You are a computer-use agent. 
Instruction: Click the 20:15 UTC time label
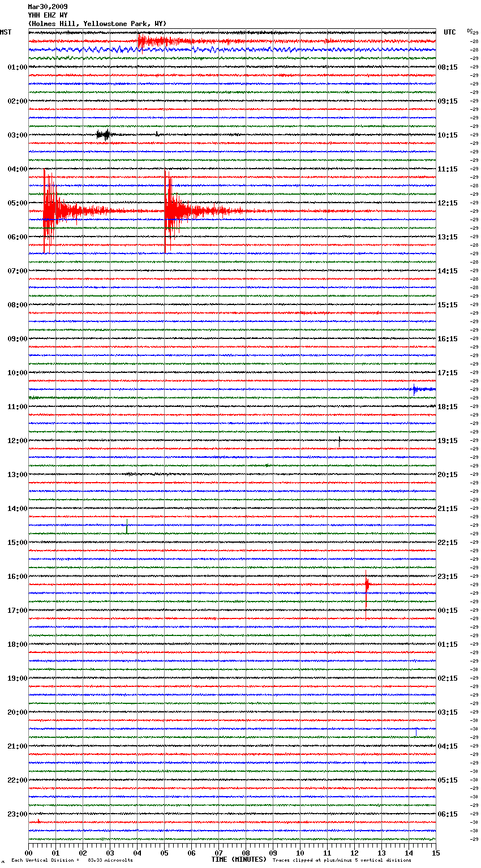(448, 475)
